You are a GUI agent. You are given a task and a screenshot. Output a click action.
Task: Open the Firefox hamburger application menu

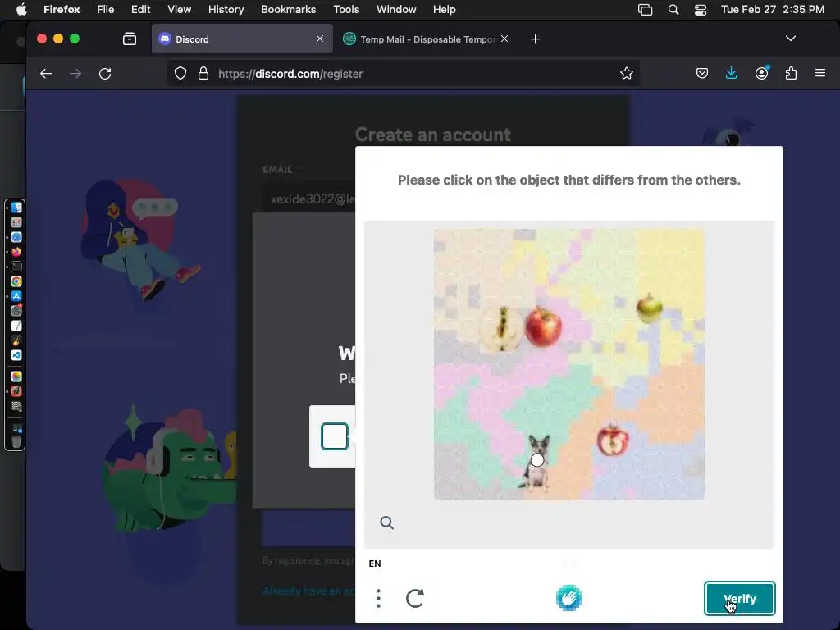tap(820, 73)
